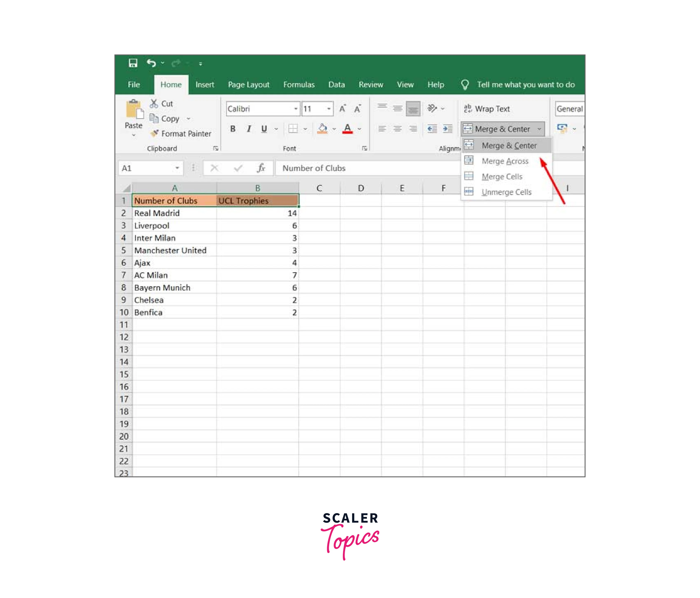The image size is (700, 598).
Task: Toggle Bold formatting
Action: (x=233, y=129)
